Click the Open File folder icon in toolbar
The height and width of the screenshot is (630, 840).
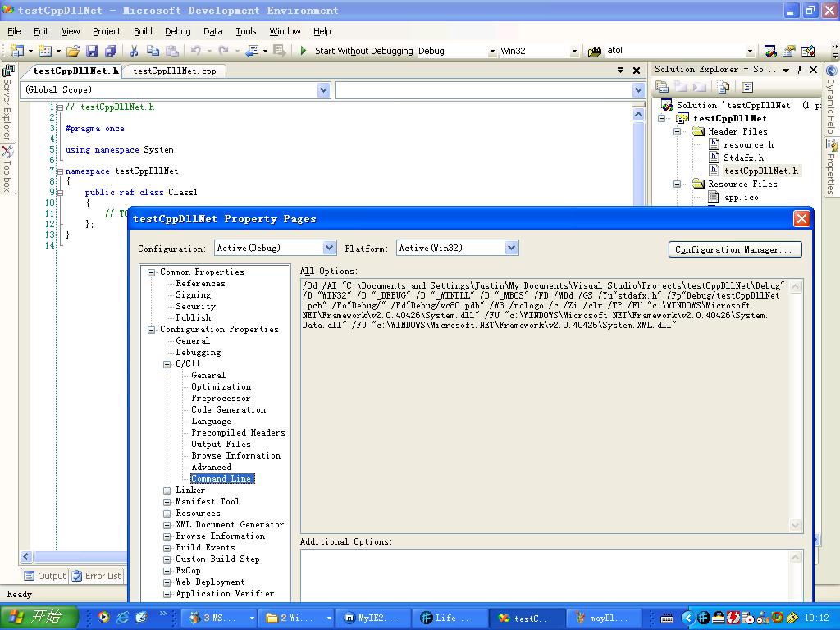73,51
